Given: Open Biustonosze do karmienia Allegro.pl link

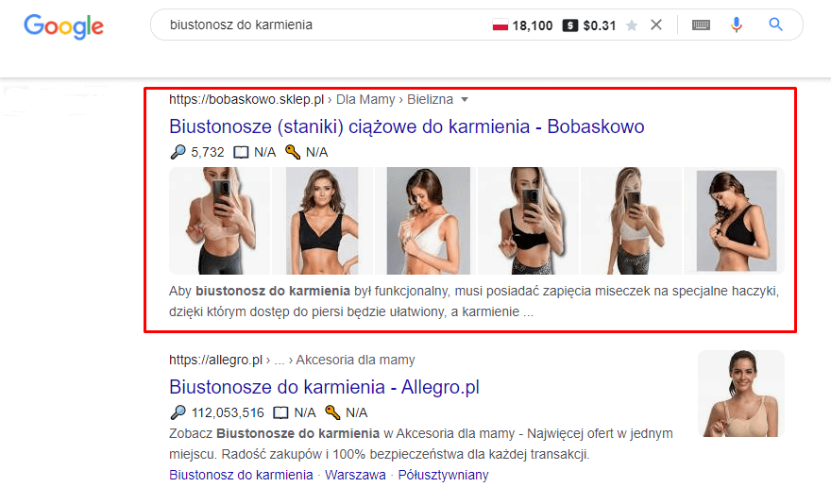Looking at the screenshot, I should click(x=324, y=387).
